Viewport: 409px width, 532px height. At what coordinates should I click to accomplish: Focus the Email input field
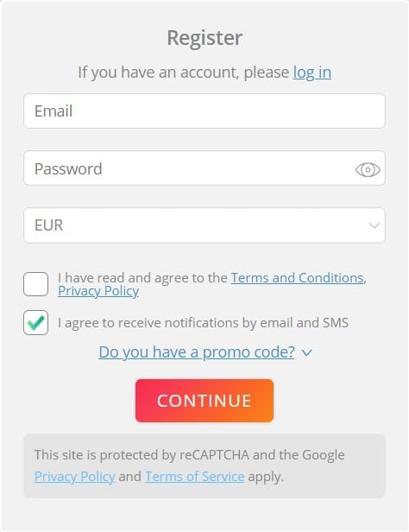(x=204, y=111)
